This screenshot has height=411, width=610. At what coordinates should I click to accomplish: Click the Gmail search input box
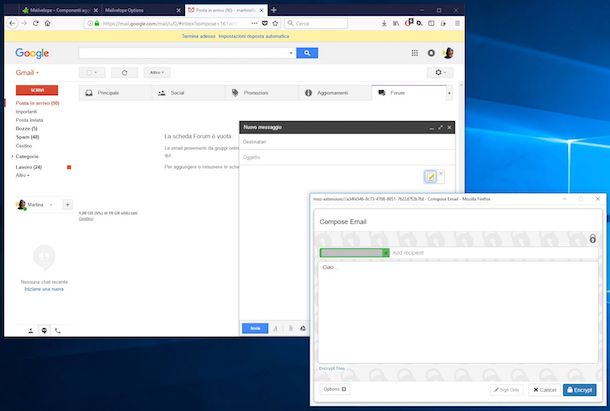pyautogui.click(x=184, y=53)
